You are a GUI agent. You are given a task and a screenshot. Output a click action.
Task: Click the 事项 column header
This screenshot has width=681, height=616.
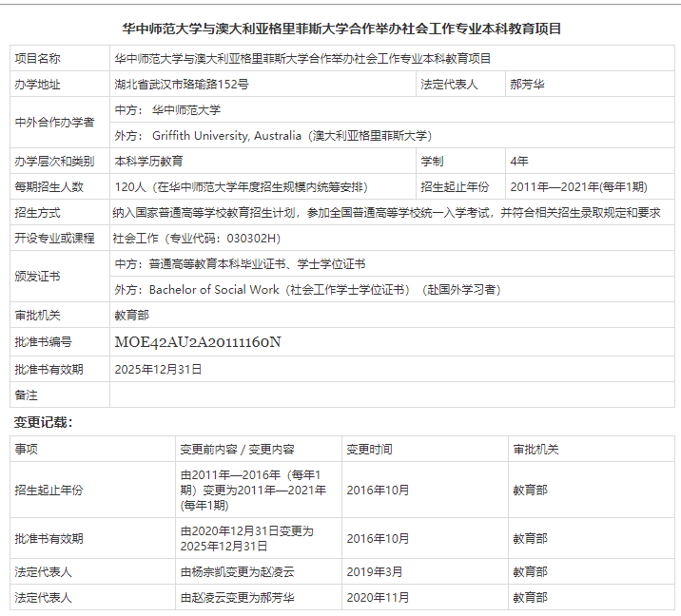(26, 449)
